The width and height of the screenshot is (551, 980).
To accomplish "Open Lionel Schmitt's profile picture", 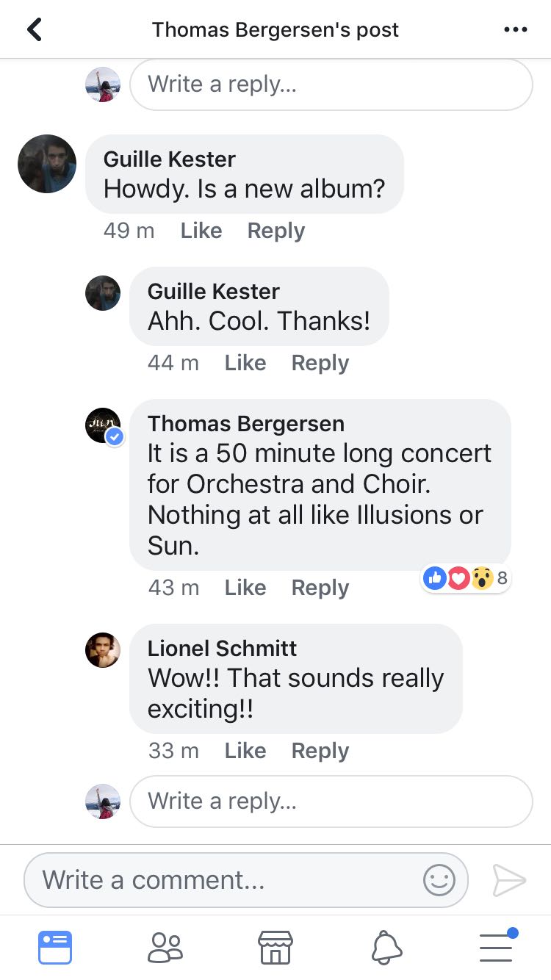I will click(x=103, y=650).
